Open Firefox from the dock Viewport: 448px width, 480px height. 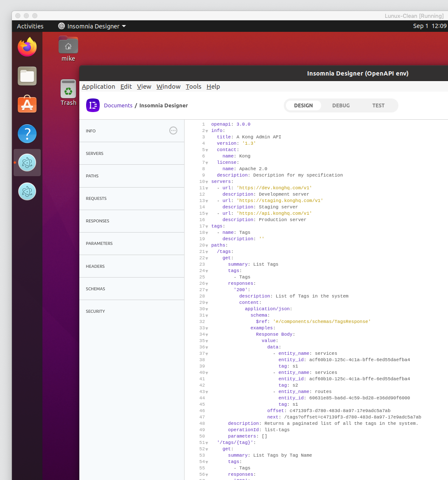coord(27,47)
